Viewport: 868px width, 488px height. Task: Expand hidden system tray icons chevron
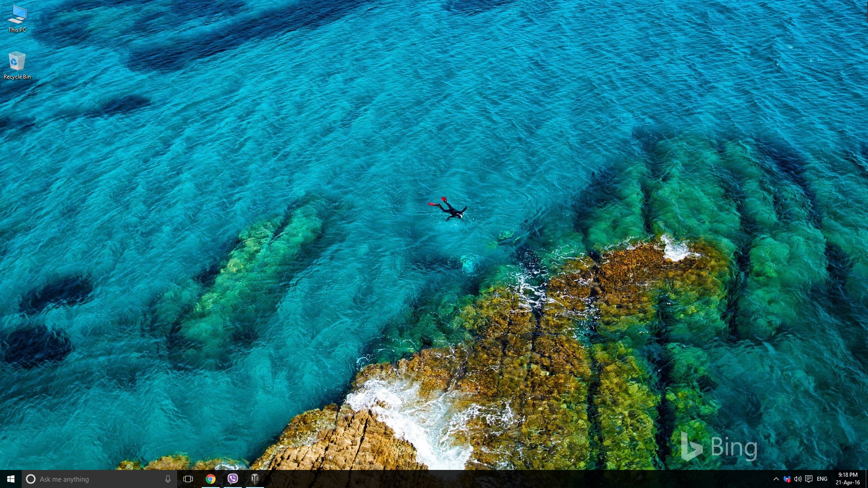[776, 479]
